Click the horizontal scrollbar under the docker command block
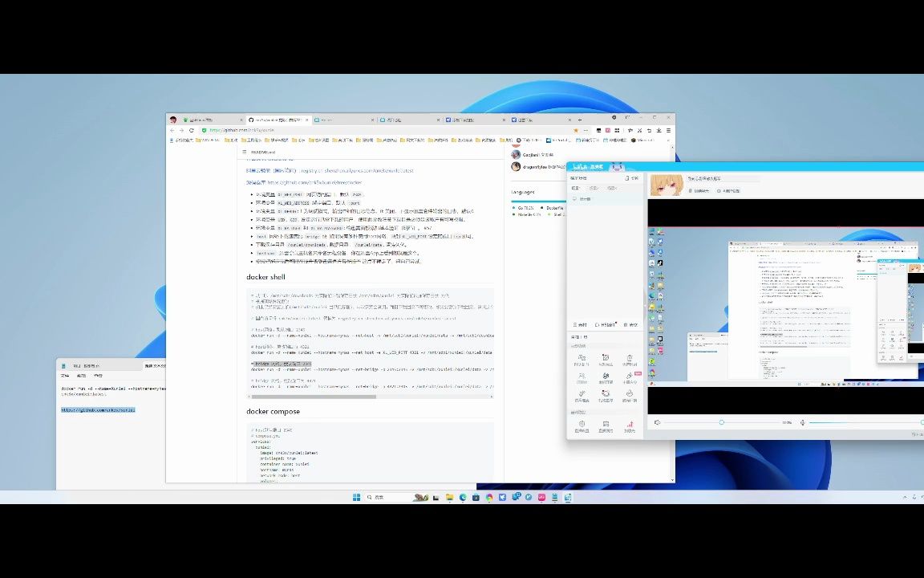 click(x=313, y=396)
